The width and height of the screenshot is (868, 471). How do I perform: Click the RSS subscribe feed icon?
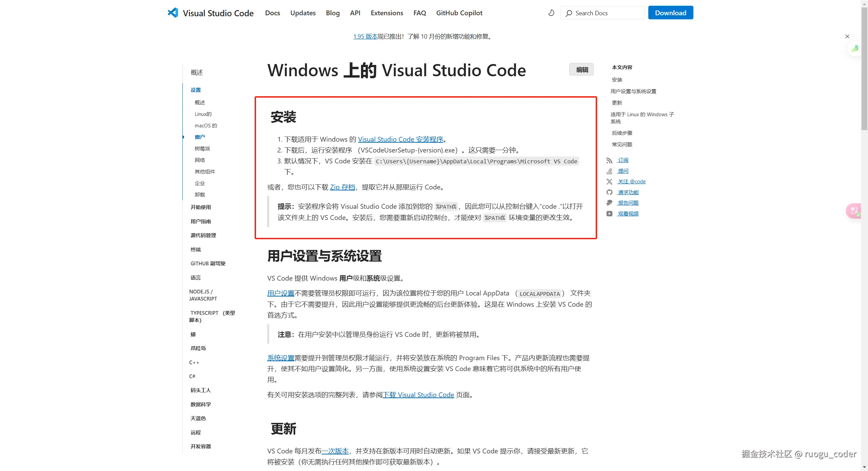[609, 160]
